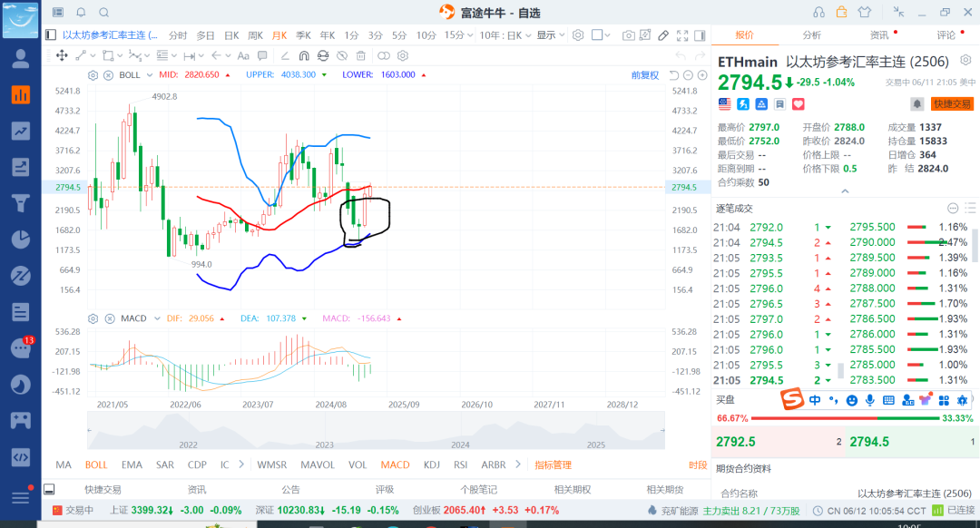This screenshot has width=980, height=528.
Task: Select the KDJ indicator
Action: (x=431, y=464)
